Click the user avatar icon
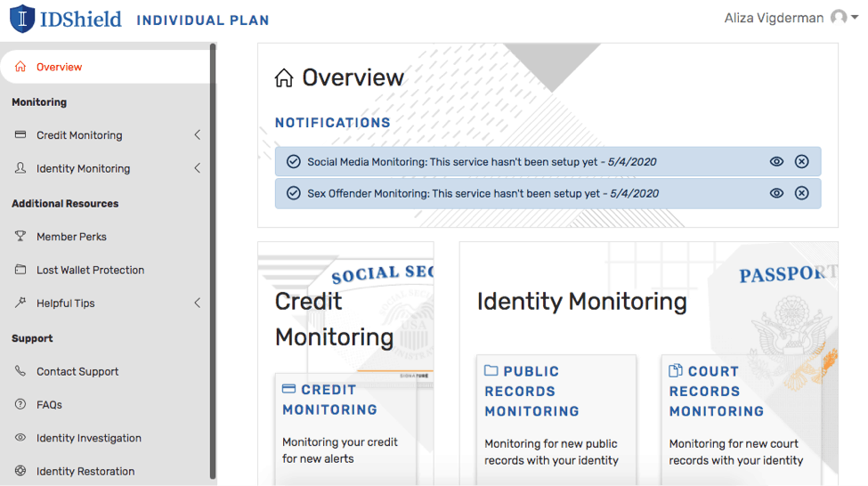 [x=838, y=18]
